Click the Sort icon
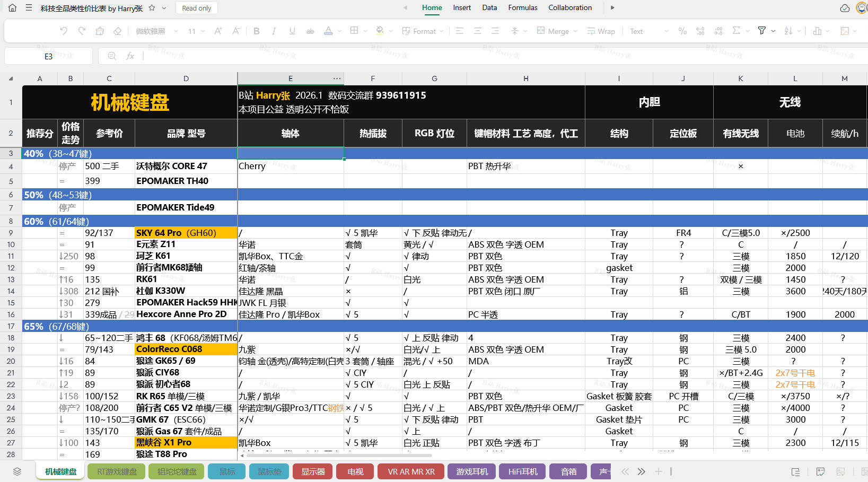Image resolution: width=868 pixels, height=482 pixels. coord(788,31)
